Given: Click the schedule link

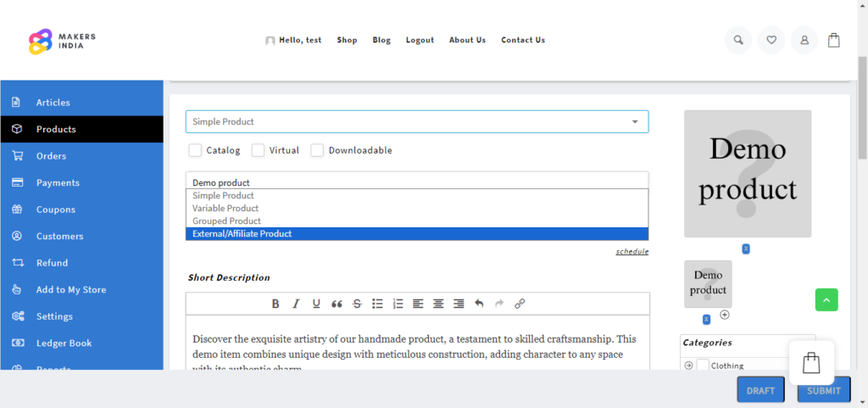Looking at the screenshot, I should coord(632,252).
